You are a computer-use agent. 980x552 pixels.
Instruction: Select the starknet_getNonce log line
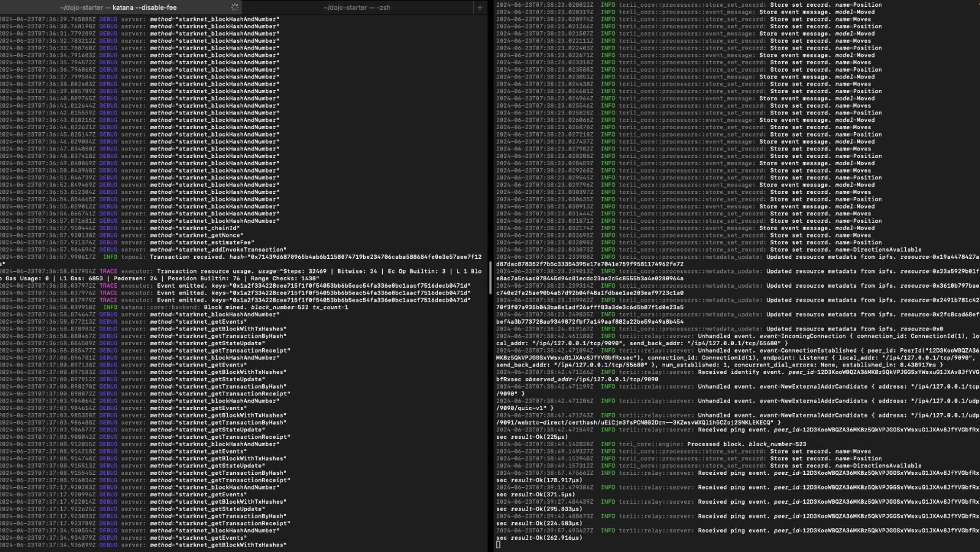(122, 235)
